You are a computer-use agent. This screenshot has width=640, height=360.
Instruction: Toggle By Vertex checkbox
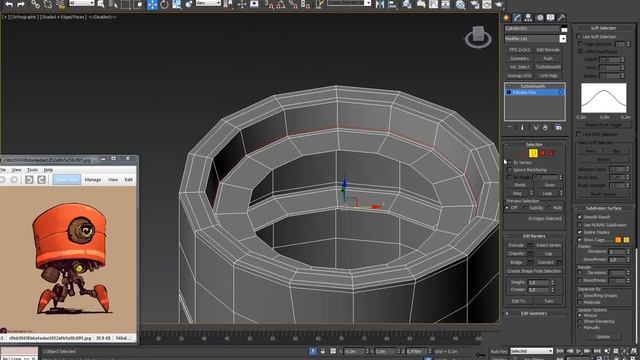(x=509, y=162)
